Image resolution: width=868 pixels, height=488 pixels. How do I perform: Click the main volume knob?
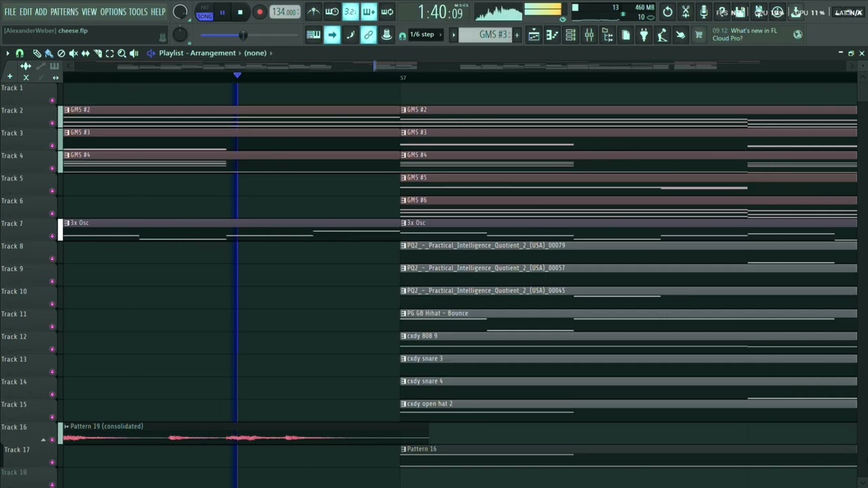coord(180,12)
